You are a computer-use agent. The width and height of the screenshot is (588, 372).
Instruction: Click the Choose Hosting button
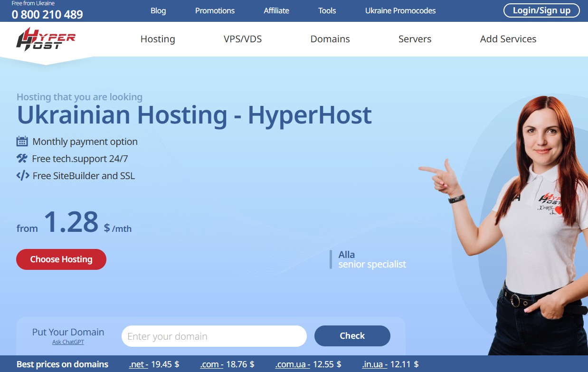point(61,259)
